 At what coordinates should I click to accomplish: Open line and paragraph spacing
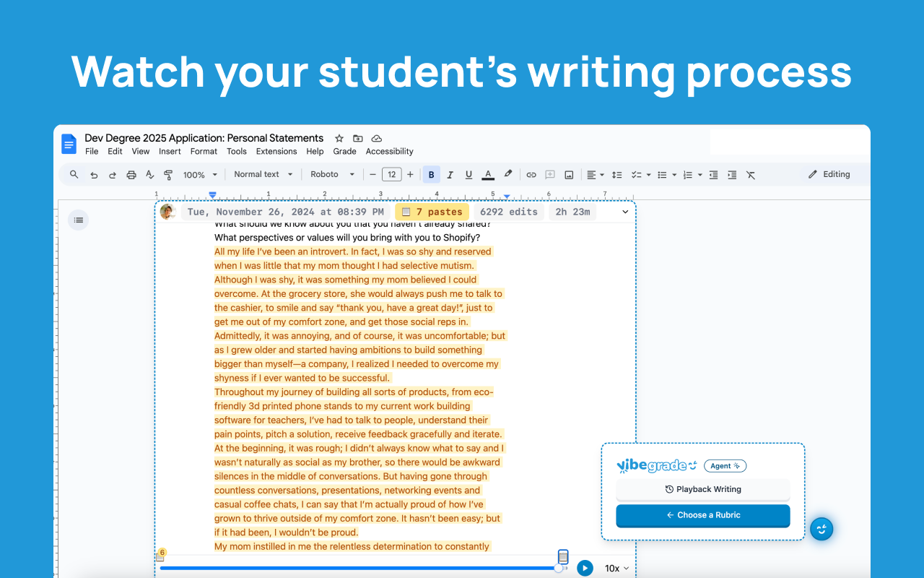point(616,175)
